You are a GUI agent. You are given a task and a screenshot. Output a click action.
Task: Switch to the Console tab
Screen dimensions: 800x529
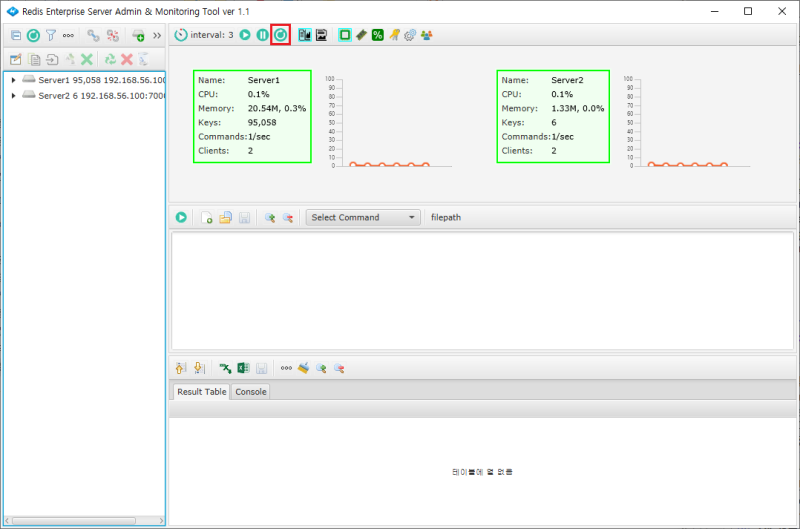coord(250,392)
